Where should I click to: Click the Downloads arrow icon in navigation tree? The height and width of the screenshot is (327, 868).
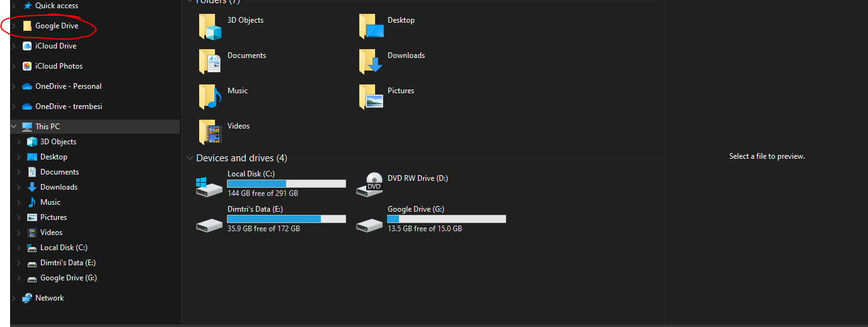32,187
